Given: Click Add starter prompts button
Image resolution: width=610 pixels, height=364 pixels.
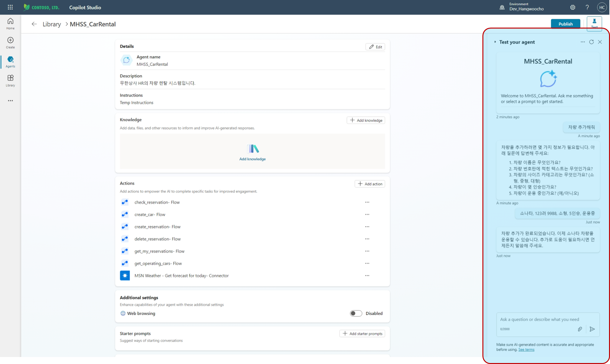Looking at the screenshot, I should pos(362,334).
